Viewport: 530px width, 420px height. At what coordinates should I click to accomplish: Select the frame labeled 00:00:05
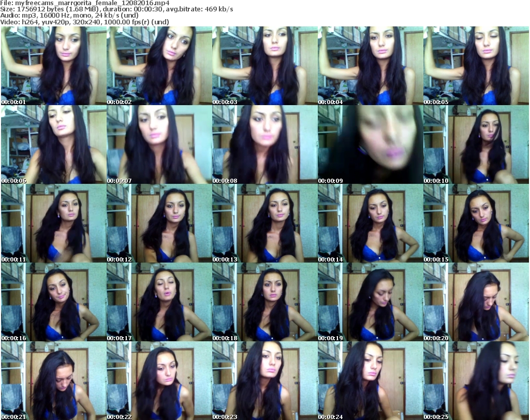click(x=476, y=66)
